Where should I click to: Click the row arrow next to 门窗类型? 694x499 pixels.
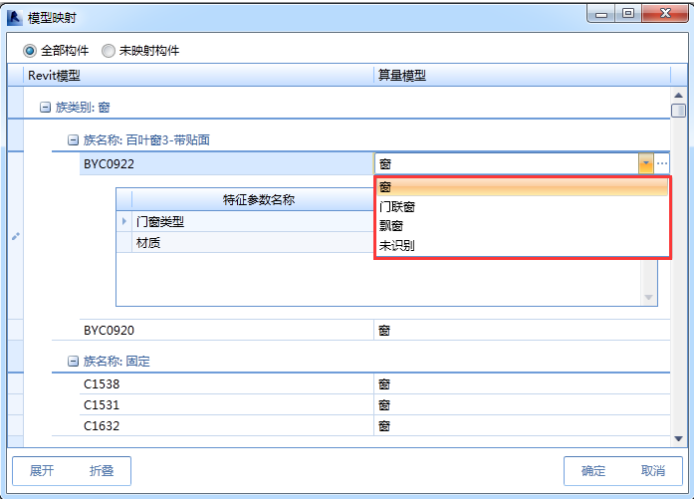(124, 221)
